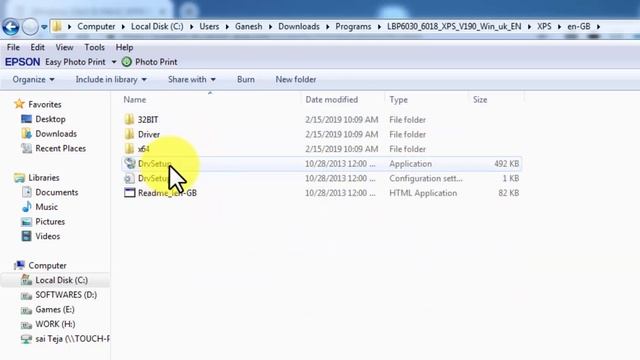
Task: Select the Games (E:) drive
Action: (x=55, y=309)
